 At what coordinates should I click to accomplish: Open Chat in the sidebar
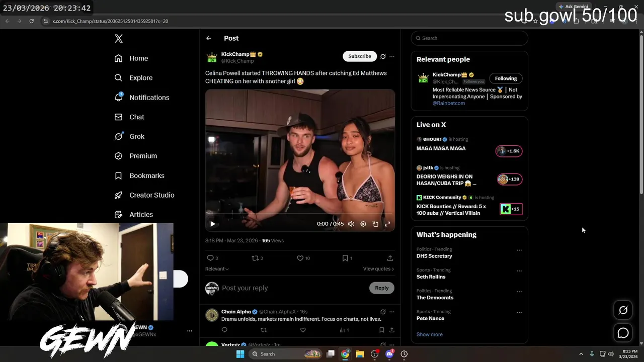coord(129,117)
